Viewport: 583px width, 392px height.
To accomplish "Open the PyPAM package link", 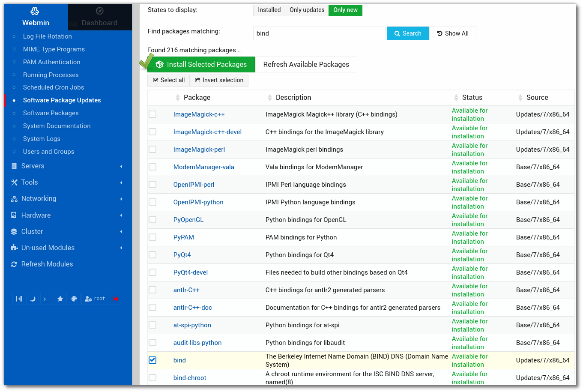I will [x=184, y=237].
